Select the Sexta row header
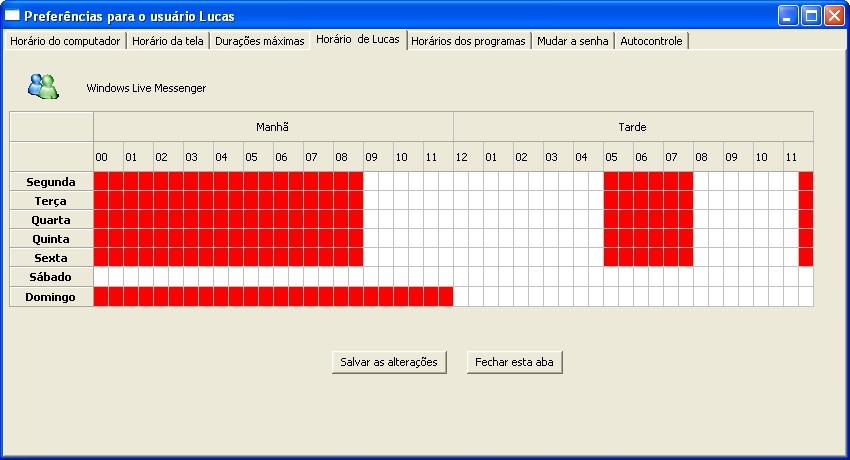The image size is (850, 460). tap(51, 257)
